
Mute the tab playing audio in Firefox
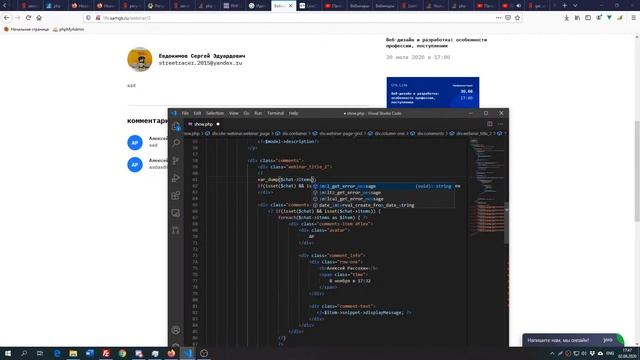(518, 6)
